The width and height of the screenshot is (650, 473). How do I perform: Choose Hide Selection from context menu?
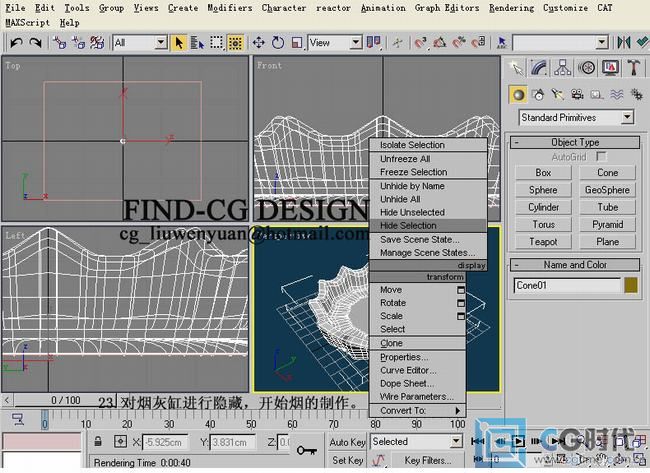point(428,226)
